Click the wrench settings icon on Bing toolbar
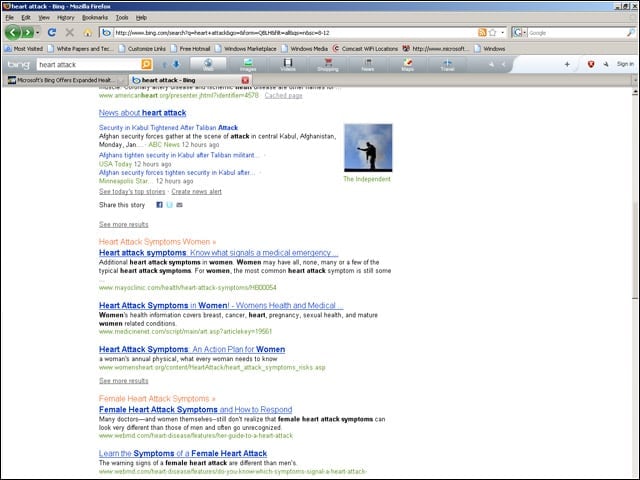 tap(606, 64)
